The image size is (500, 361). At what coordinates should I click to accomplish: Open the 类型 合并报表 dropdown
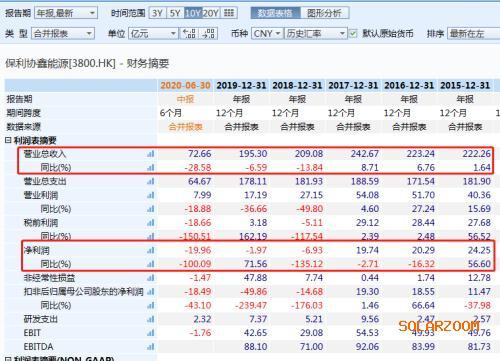[63, 33]
